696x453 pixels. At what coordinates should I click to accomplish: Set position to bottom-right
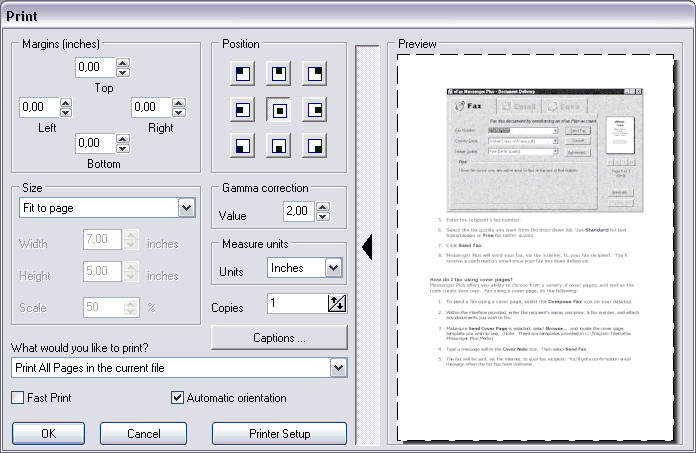[314, 146]
